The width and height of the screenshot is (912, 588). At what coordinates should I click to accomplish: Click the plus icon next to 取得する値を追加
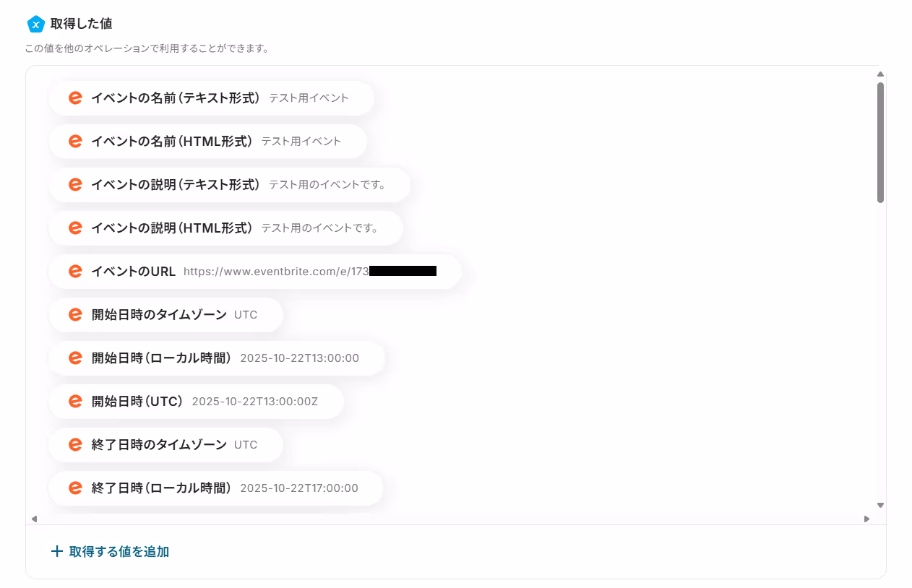pyautogui.click(x=57, y=552)
